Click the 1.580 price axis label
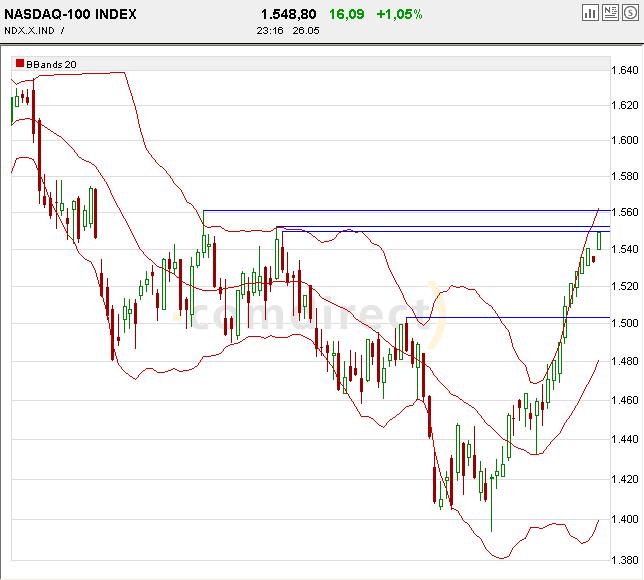Screen dimensions: 644x580 click(625, 176)
